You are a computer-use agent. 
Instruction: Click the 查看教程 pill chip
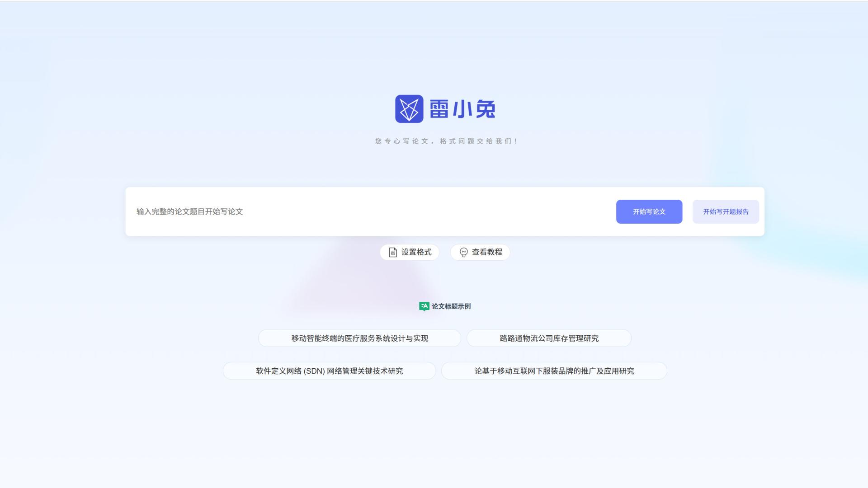click(480, 252)
